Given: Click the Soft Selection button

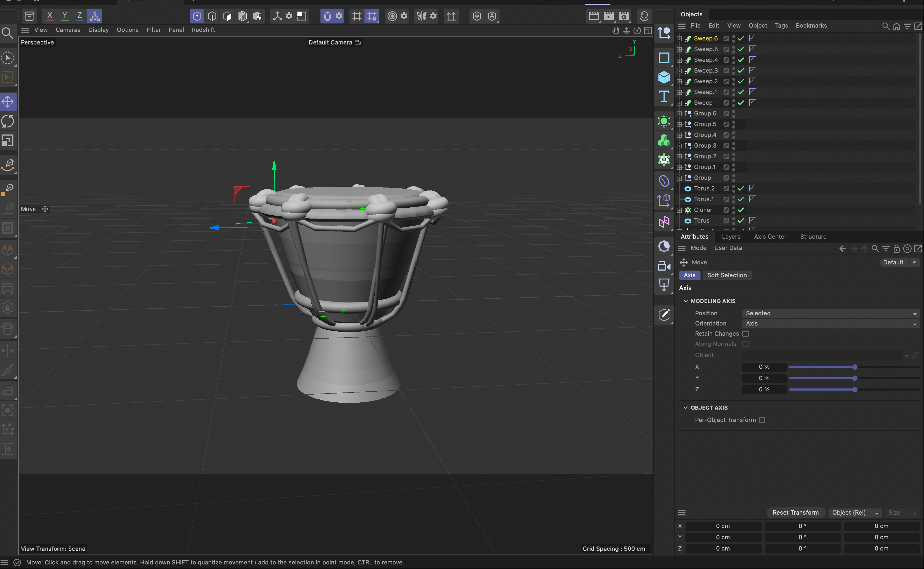Looking at the screenshot, I should 727,275.
